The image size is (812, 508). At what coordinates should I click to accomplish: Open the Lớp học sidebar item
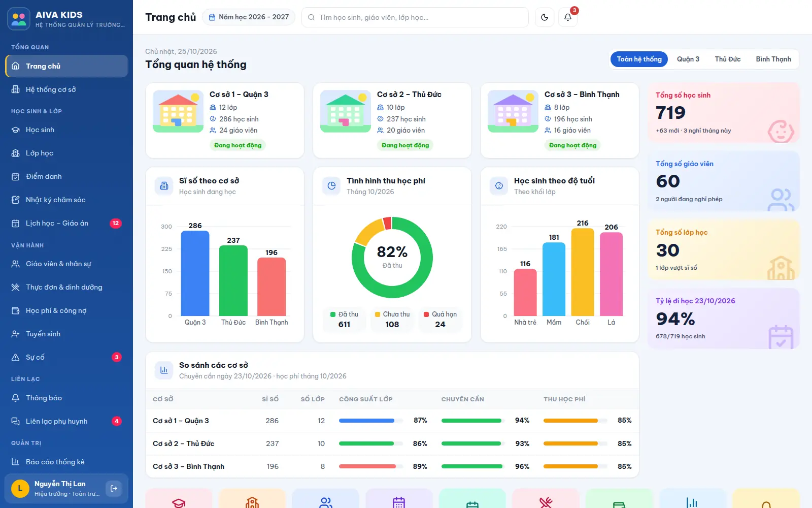pyautogui.click(x=66, y=153)
